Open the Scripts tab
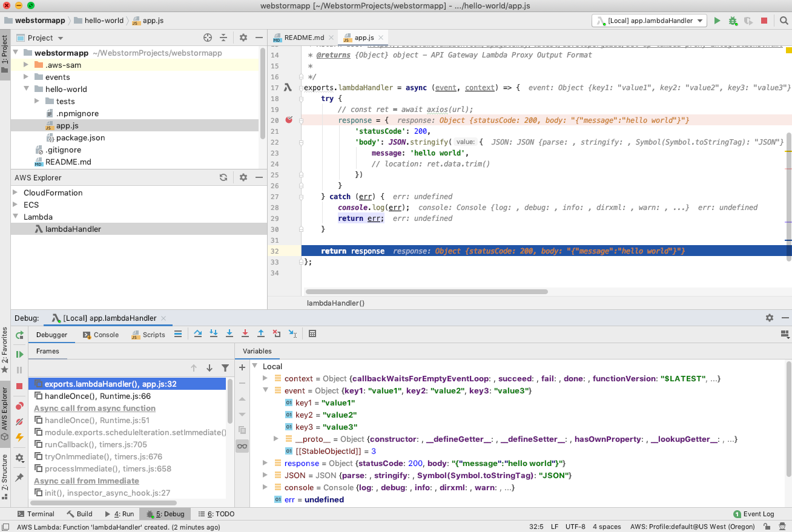This screenshot has width=792, height=532. pyautogui.click(x=148, y=335)
